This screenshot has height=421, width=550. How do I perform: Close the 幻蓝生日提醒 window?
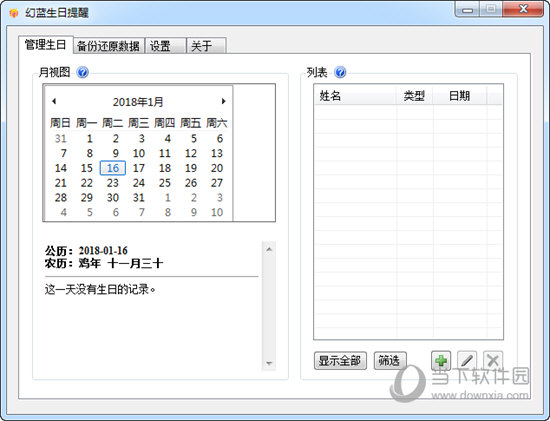click(523, 9)
